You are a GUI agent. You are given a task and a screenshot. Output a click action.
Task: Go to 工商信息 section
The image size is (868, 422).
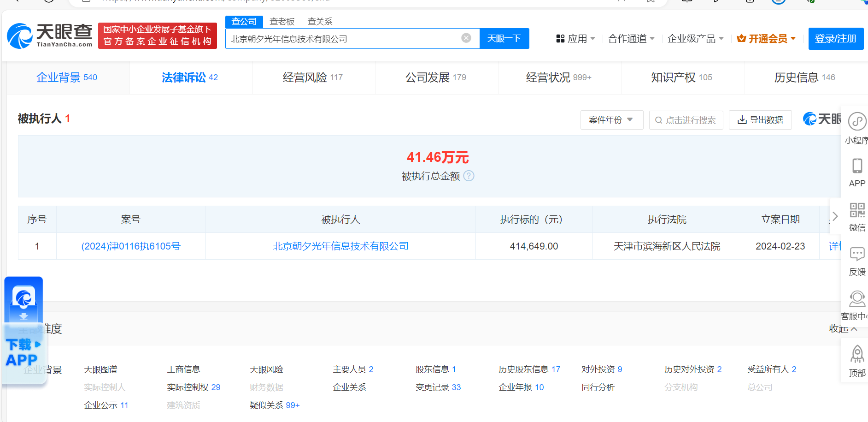183,369
